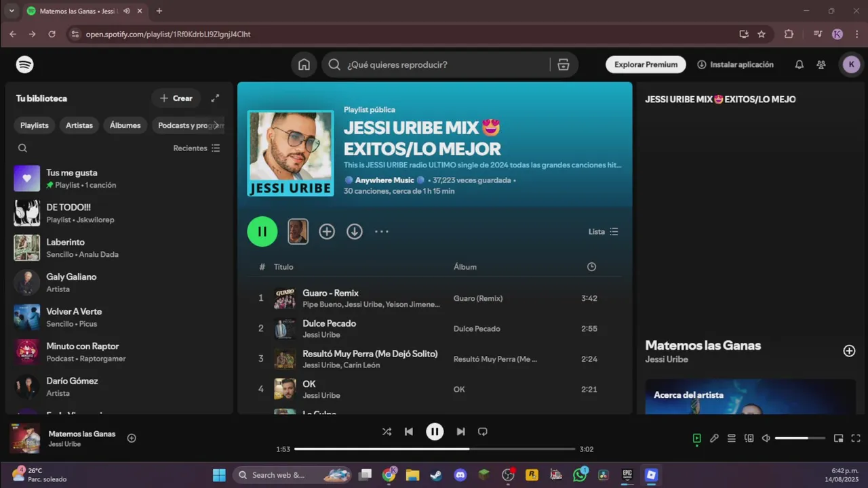Pause the playlist with the green button
Image resolution: width=868 pixels, height=488 pixels.
click(262, 232)
